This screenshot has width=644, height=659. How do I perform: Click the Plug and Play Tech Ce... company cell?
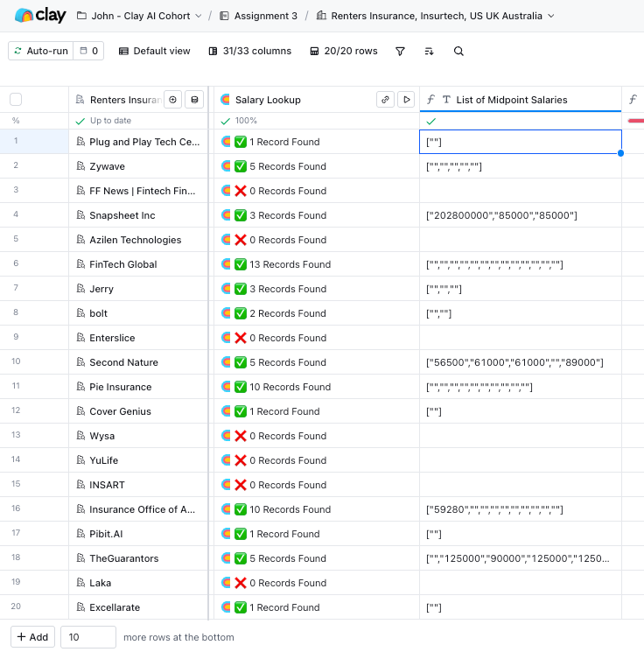click(x=138, y=142)
